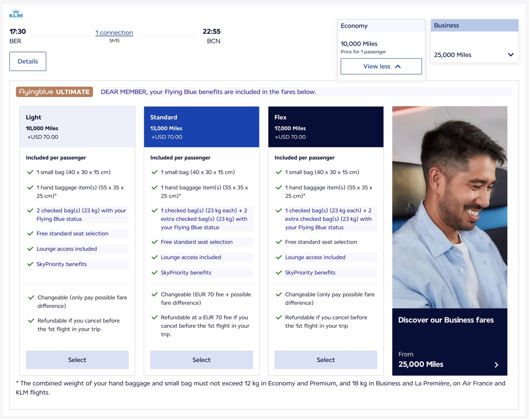The width and height of the screenshot is (530, 420).
Task: Click Light fare's SkyPriority benefits
Action: 62,265
